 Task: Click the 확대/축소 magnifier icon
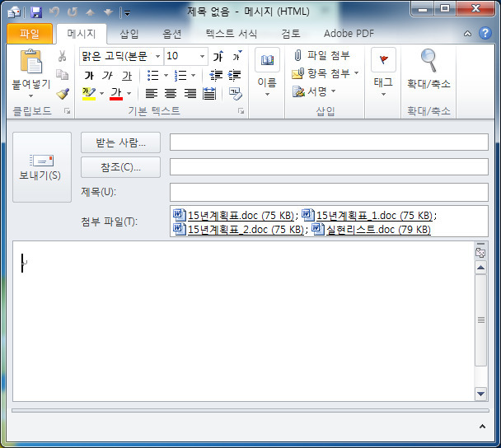(x=428, y=60)
